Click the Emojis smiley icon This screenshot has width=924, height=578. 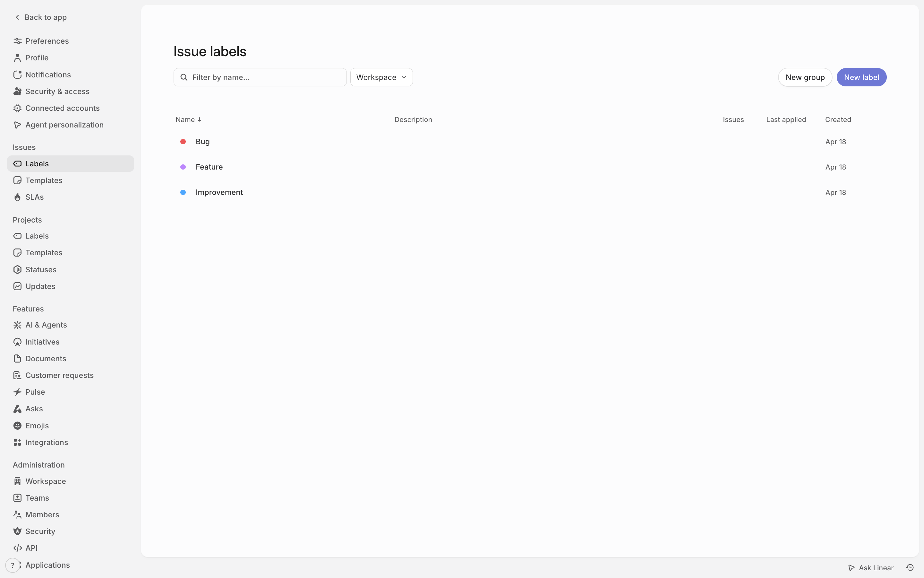click(x=18, y=425)
